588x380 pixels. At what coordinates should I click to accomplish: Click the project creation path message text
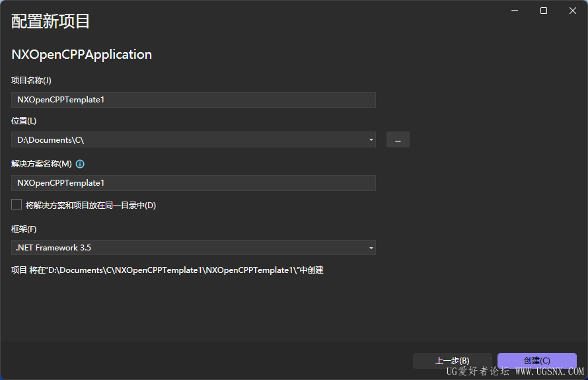[167, 270]
